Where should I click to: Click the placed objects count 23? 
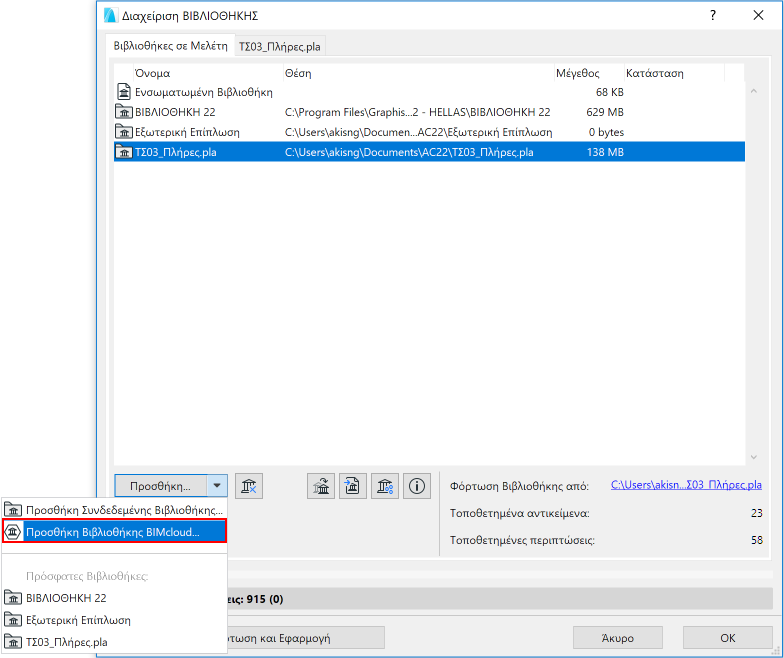(756, 513)
